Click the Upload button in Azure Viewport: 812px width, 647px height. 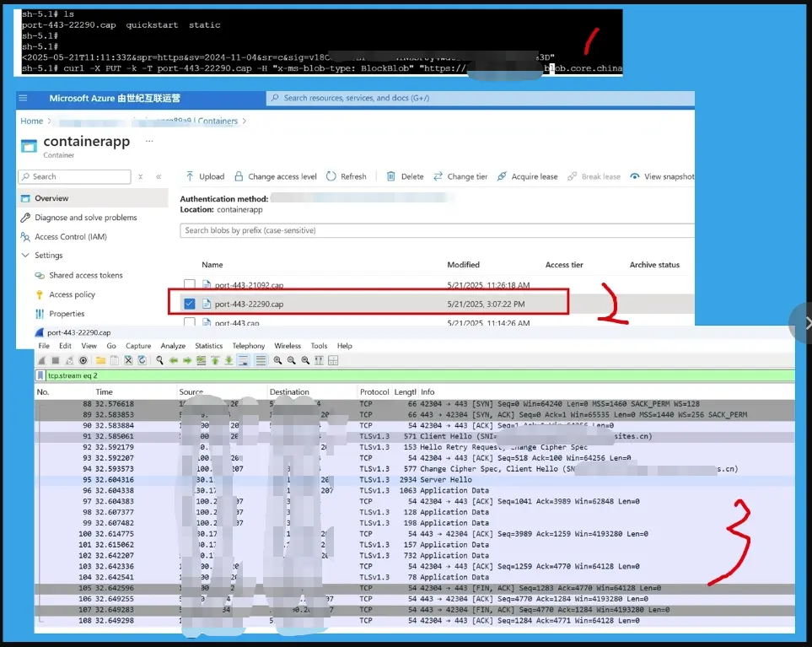tap(205, 176)
